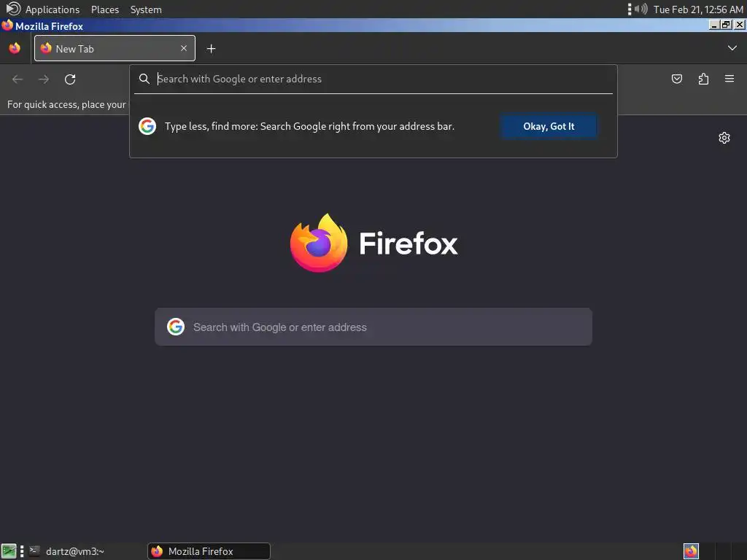Click the 'For quick access, place your' bookmarks text
Image resolution: width=747 pixels, height=560 pixels.
click(x=66, y=104)
